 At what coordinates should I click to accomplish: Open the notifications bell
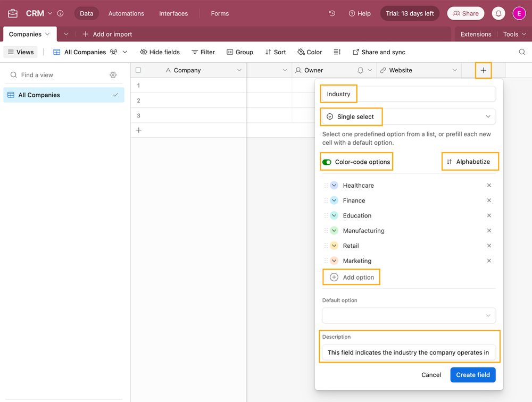click(x=498, y=13)
